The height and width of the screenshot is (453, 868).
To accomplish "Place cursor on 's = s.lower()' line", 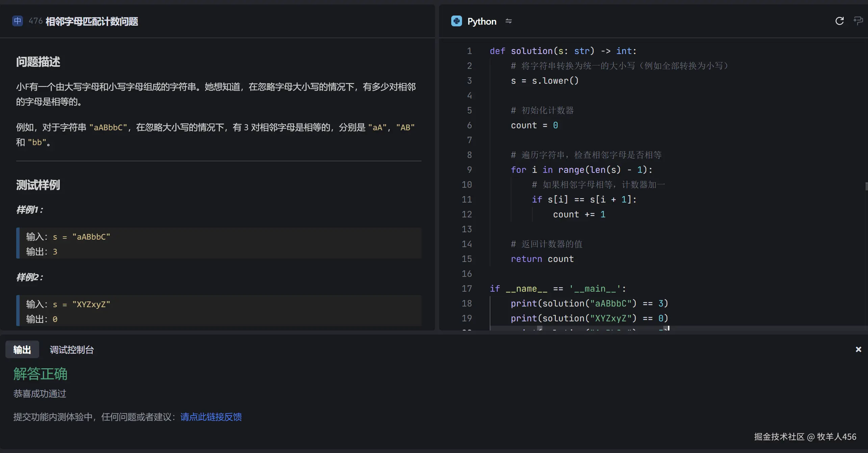I will tap(544, 81).
